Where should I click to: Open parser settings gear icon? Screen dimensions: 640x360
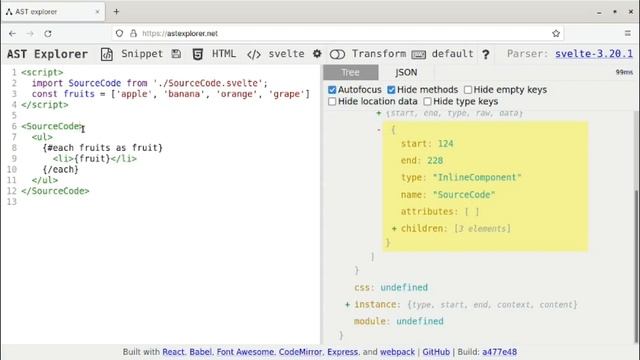(317, 54)
